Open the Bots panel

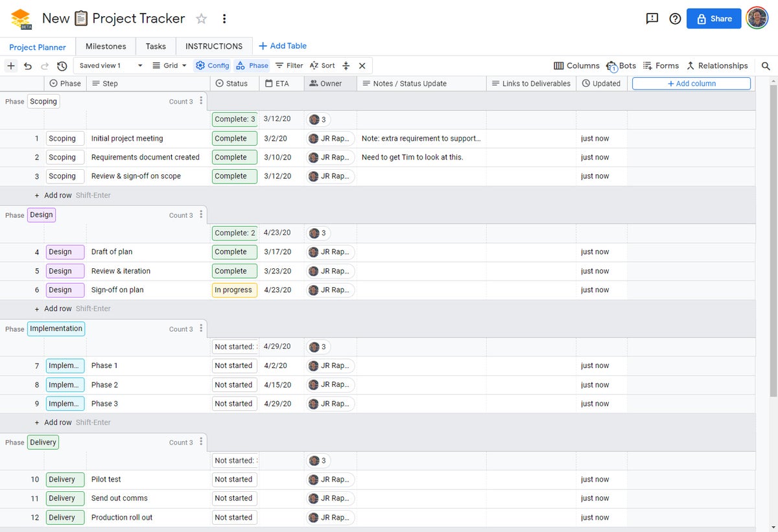[621, 65]
